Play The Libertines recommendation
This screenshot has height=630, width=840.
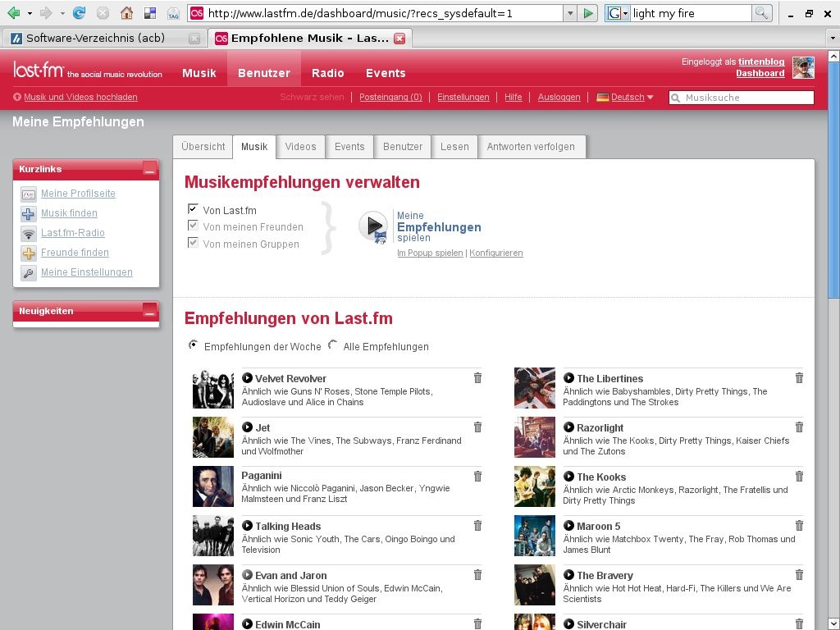pyautogui.click(x=568, y=377)
